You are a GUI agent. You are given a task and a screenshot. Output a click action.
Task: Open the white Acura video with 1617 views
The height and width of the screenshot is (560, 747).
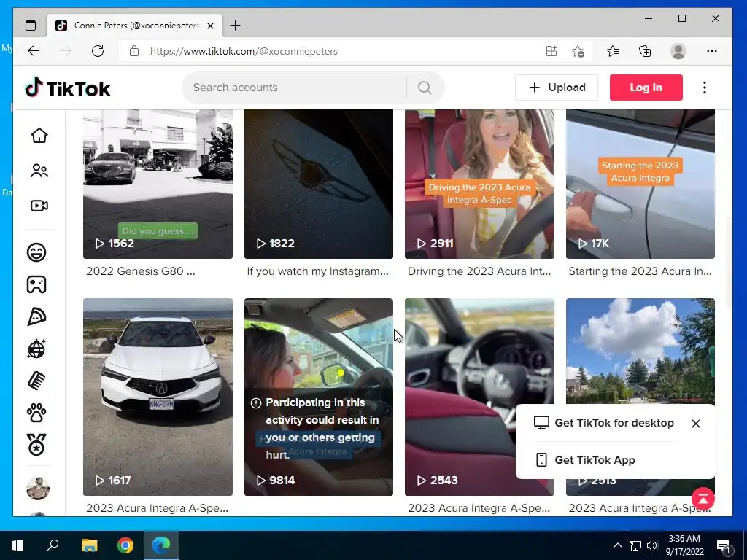(x=158, y=397)
